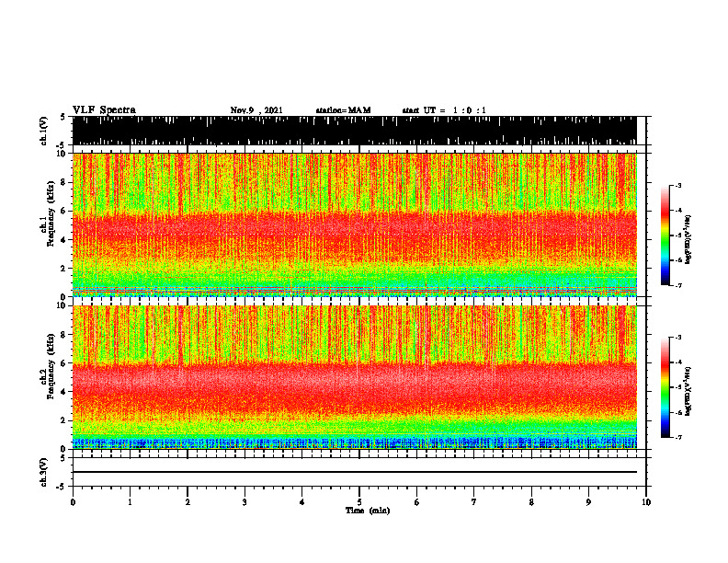
Task: Click the "ch.3(V)" axis label
Action: point(44,472)
